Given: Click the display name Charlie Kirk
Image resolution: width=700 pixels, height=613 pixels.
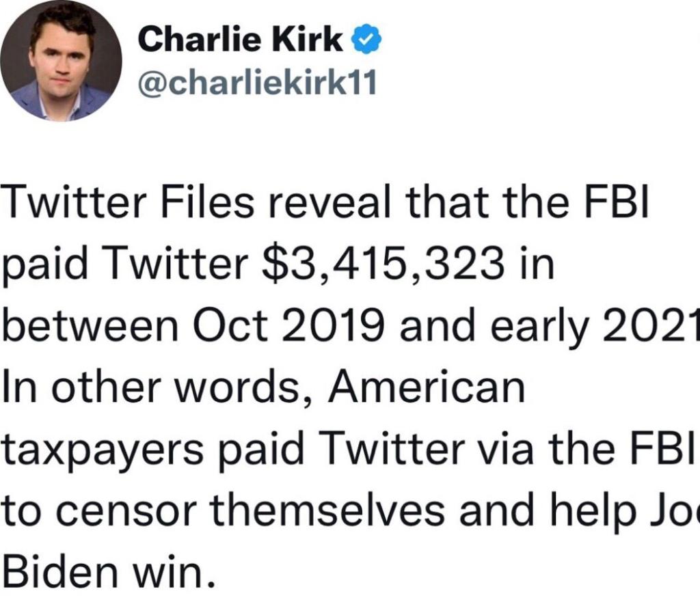Looking at the screenshot, I should pyautogui.click(x=240, y=41).
